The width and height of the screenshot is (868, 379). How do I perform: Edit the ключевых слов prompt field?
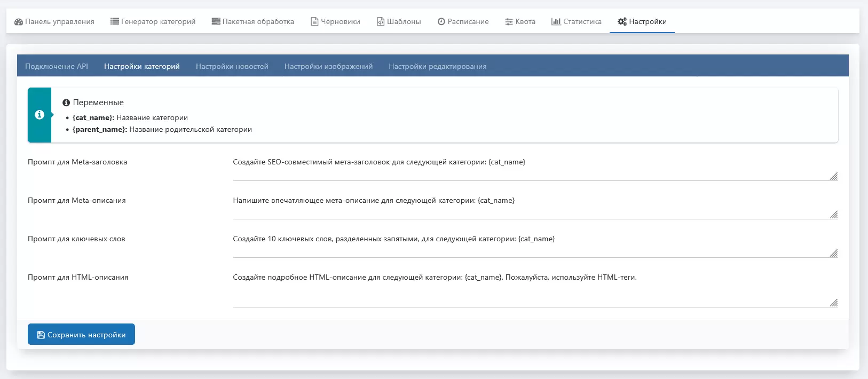pyautogui.click(x=534, y=245)
